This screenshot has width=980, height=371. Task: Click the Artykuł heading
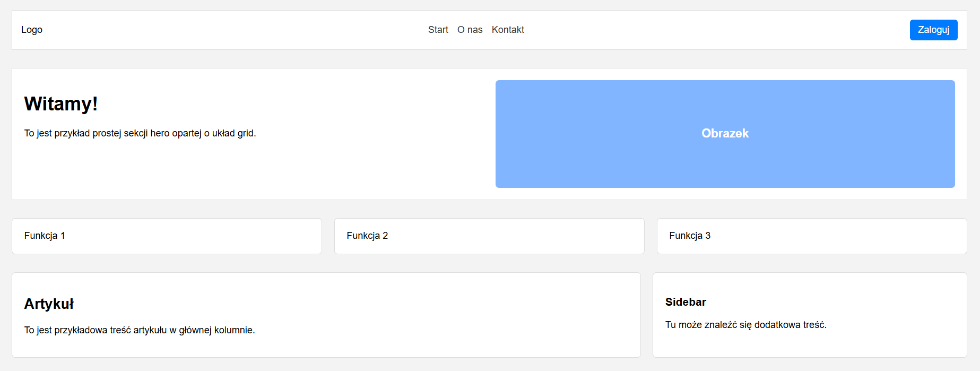click(x=49, y=304)
